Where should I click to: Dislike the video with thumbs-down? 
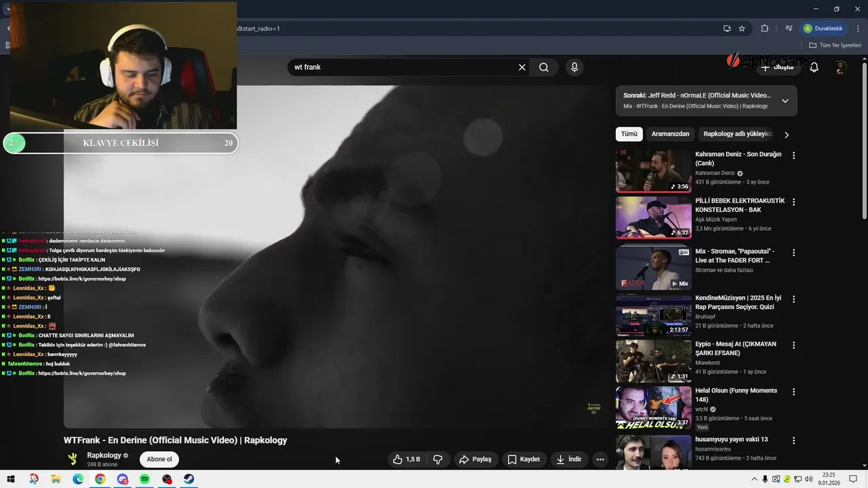click(x=438, y=459)
